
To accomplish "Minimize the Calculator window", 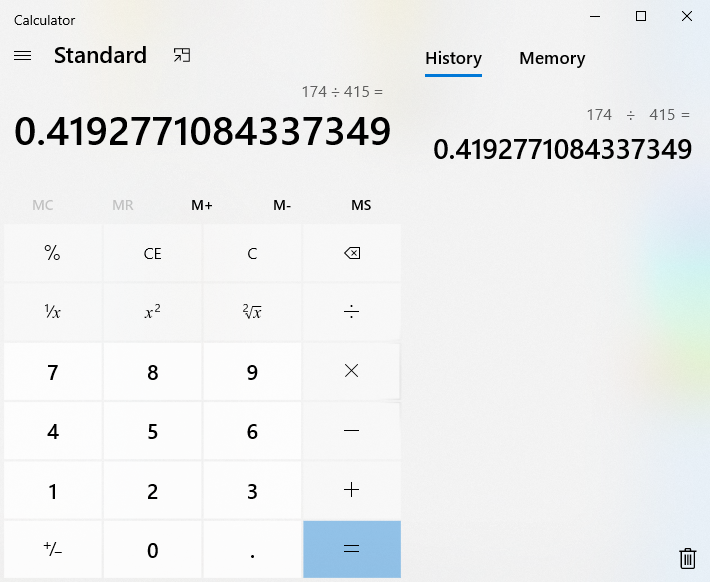I will tap(595, 17).
